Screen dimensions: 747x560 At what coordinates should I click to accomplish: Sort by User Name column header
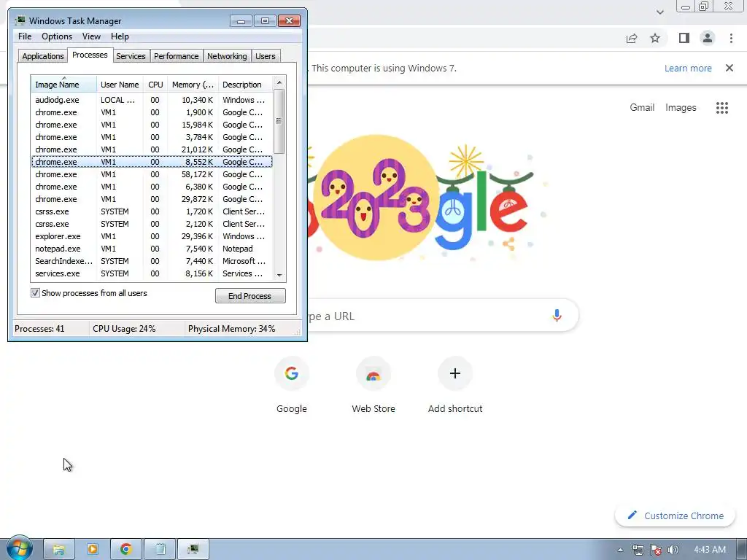120,85
